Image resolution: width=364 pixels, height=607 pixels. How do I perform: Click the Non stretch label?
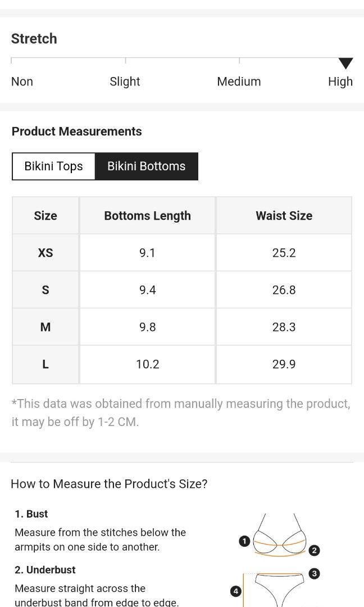[22, 81]
